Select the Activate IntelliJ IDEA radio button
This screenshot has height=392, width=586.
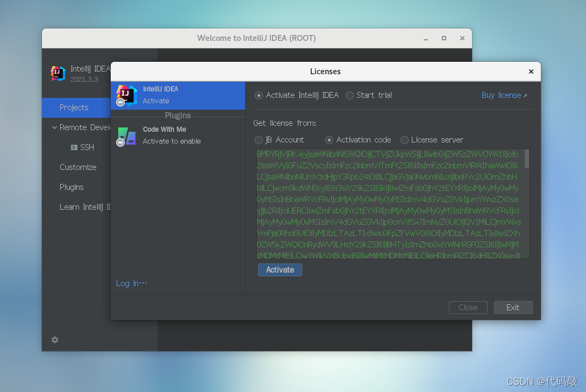point(259,95)
